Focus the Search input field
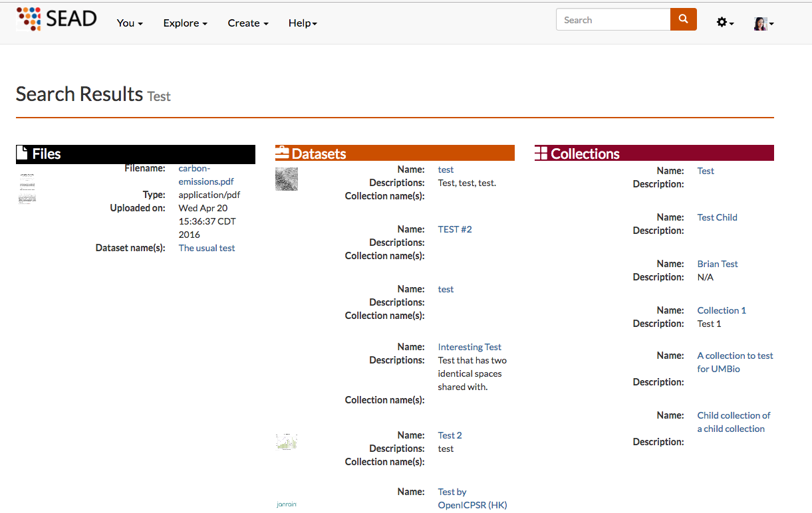 (x=612, y=20)
